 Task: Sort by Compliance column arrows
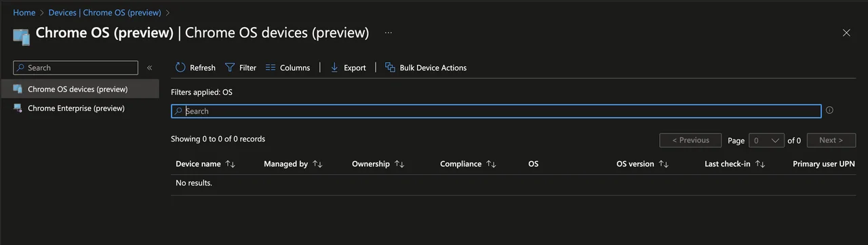[x=492, y=164]
